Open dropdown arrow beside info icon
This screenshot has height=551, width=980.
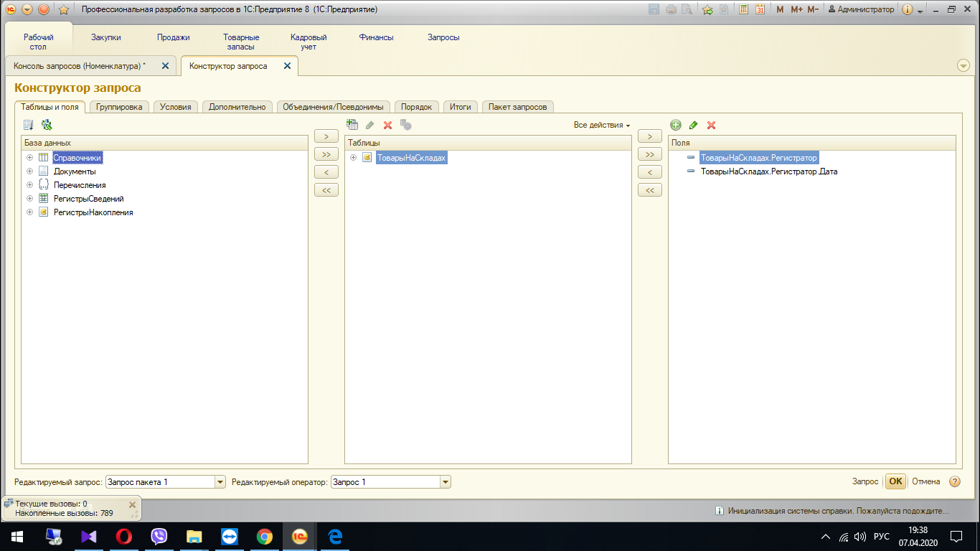pos(920,11)
